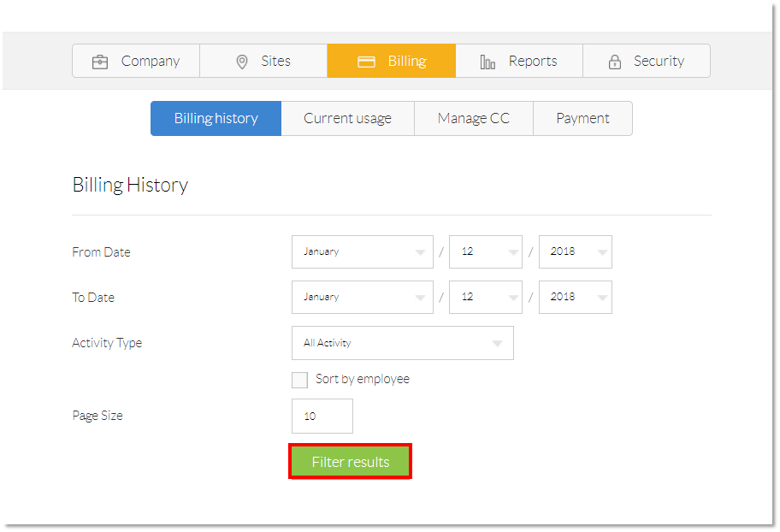The height and width of the screenshot is (532, 780).
Task: Open the Reports tab label
Action: click(533, 61)
